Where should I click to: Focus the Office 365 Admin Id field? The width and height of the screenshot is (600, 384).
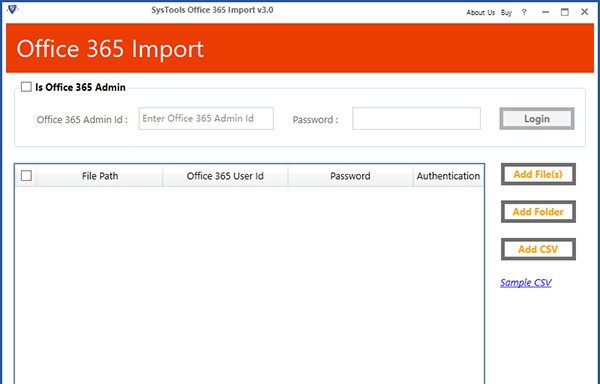[206, 119]
